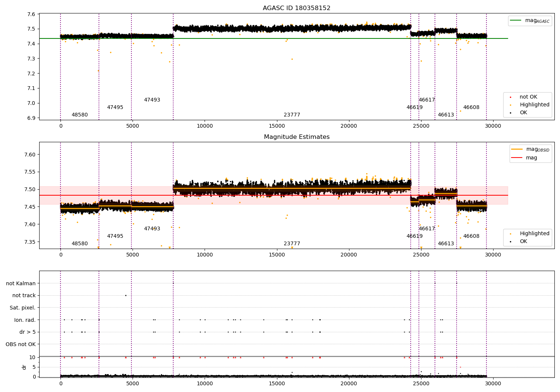Screen dimensions: 560x392
Task: Select the 20000 x-axis tick of middle plot
Action: [349, 255]
